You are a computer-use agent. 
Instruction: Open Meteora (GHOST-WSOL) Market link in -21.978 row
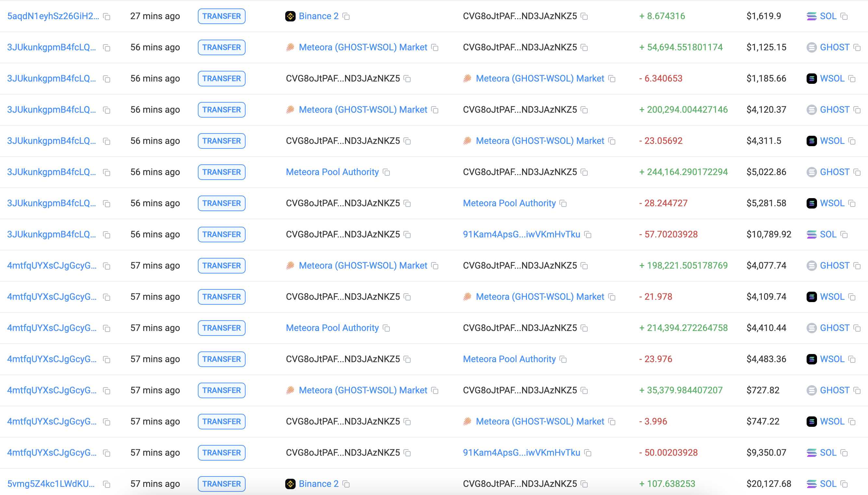point(540,297)
